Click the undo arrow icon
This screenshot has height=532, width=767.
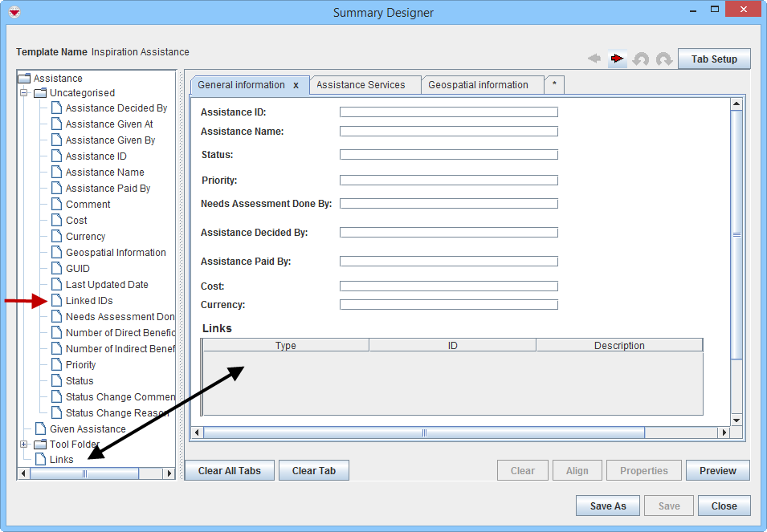[x=641, y=59]
